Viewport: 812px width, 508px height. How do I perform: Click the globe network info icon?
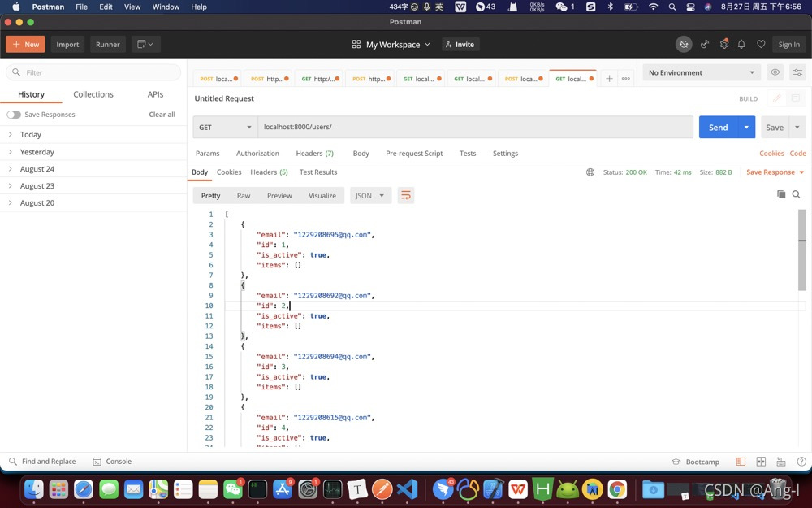coord(590,172)
